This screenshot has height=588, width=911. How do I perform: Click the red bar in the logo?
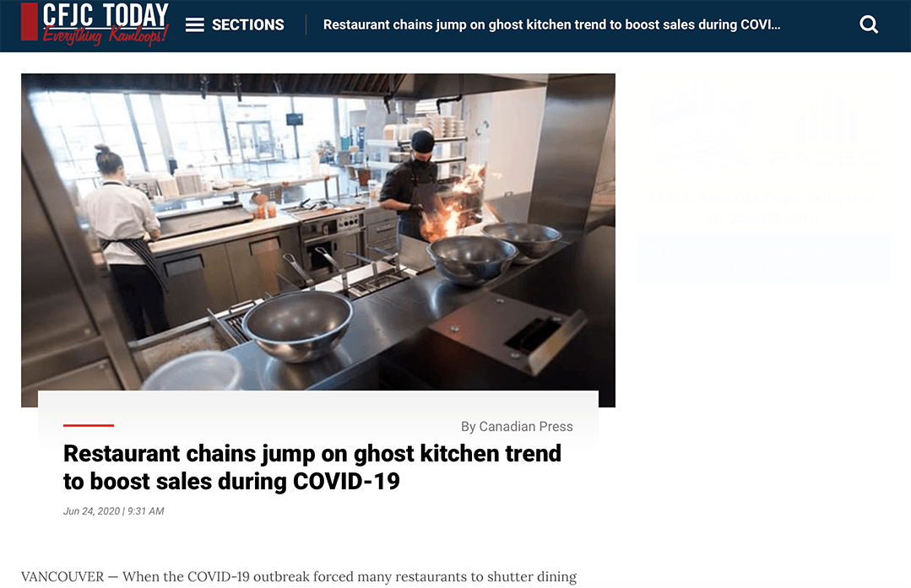tap(29, 21)
